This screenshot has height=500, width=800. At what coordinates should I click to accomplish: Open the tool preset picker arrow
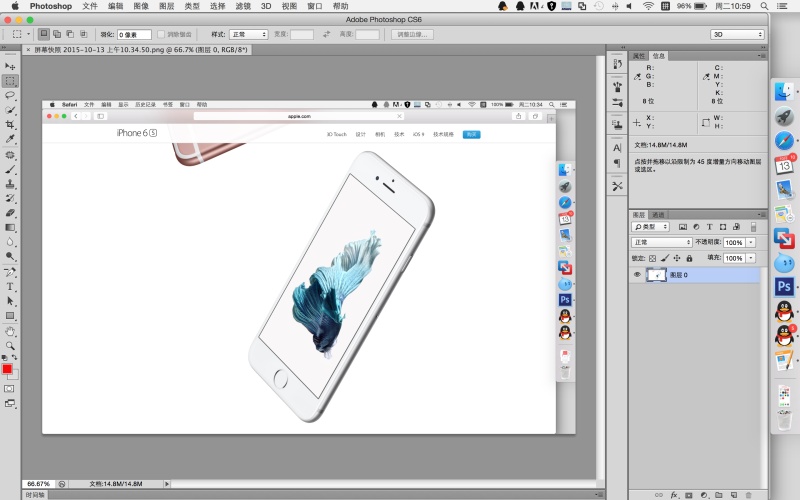point(29,34)
